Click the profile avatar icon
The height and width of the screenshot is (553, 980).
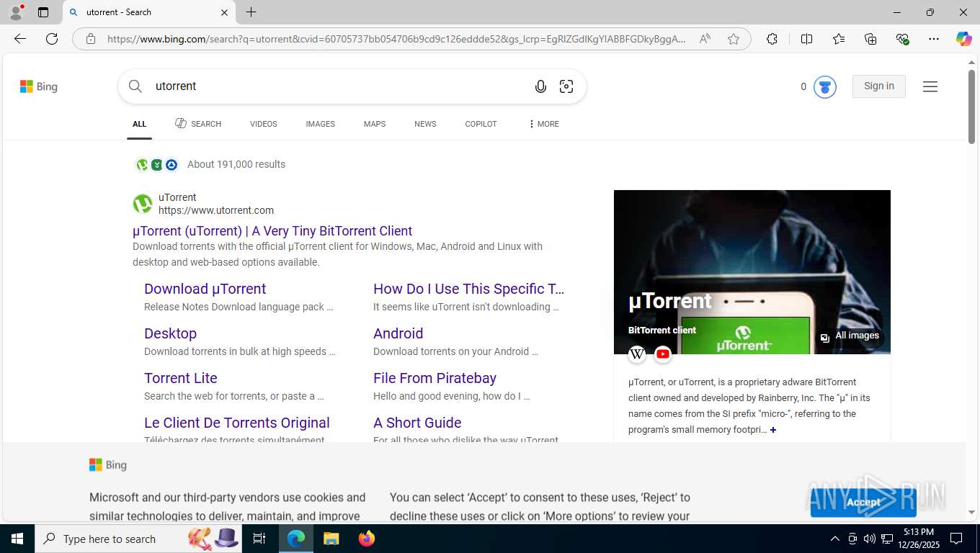pos(16,12)
